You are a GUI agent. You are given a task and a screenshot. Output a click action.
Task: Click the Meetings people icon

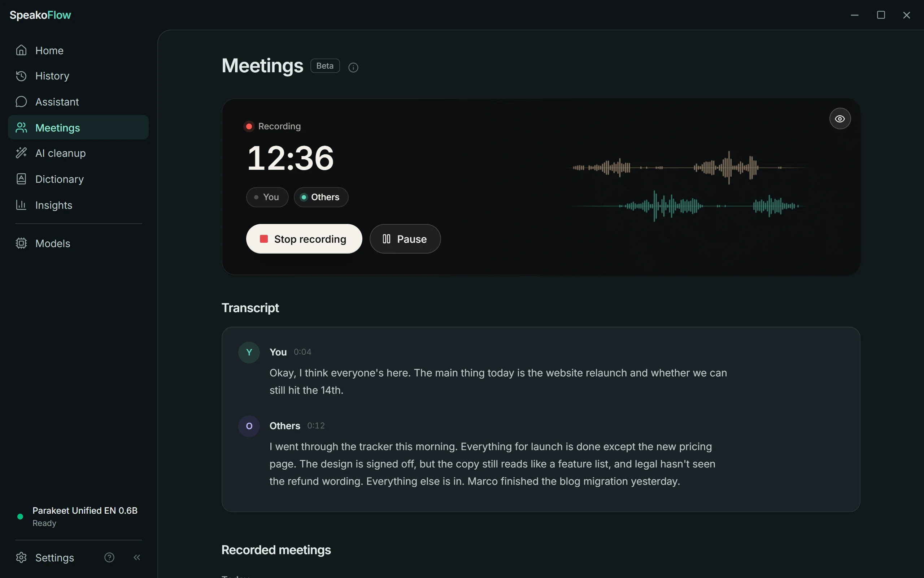(21, 127)
